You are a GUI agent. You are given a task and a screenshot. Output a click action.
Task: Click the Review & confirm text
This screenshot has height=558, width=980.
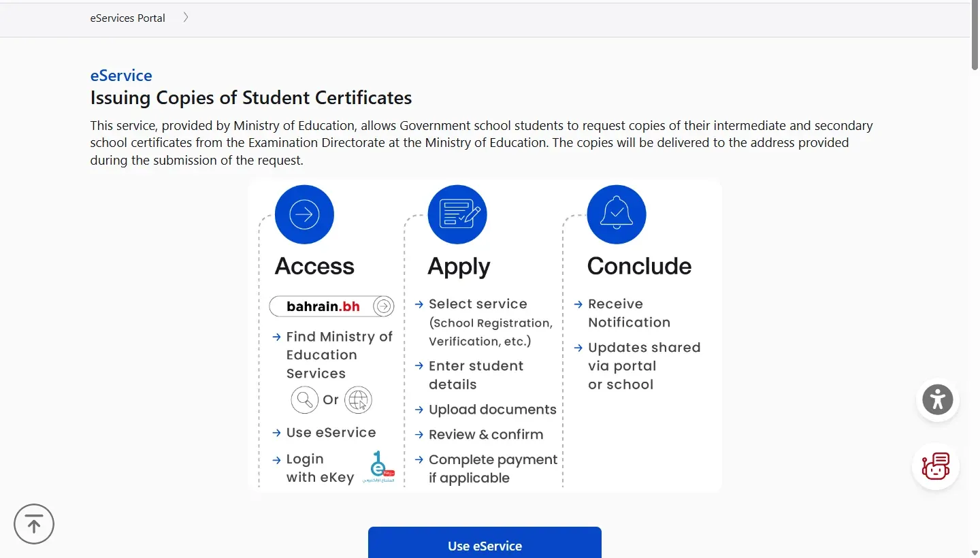(486, 435)
